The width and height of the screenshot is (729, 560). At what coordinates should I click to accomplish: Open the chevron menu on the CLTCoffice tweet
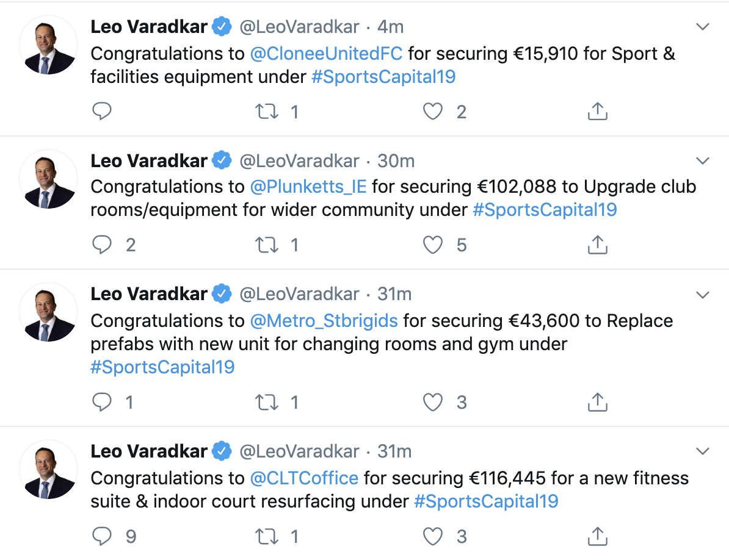[703, 452]
